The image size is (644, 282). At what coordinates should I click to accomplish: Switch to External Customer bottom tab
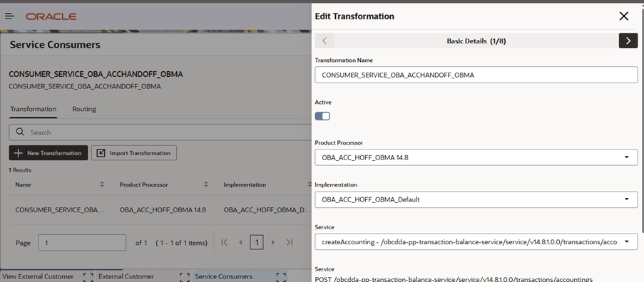click(x=126, y=276)
